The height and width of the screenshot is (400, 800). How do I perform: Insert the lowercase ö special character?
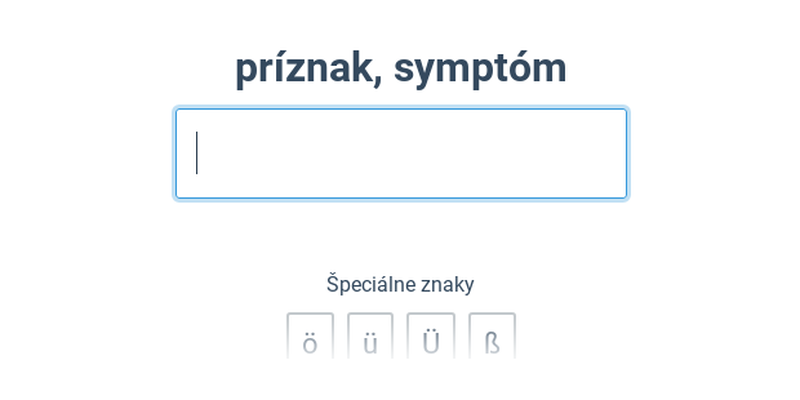tap(310, 337)
